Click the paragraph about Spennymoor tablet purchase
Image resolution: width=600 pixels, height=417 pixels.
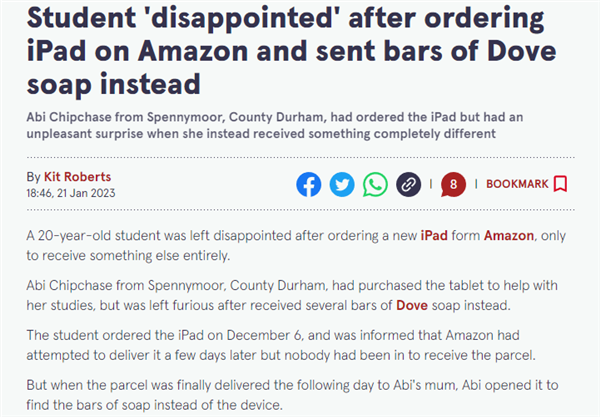(292, 295)
